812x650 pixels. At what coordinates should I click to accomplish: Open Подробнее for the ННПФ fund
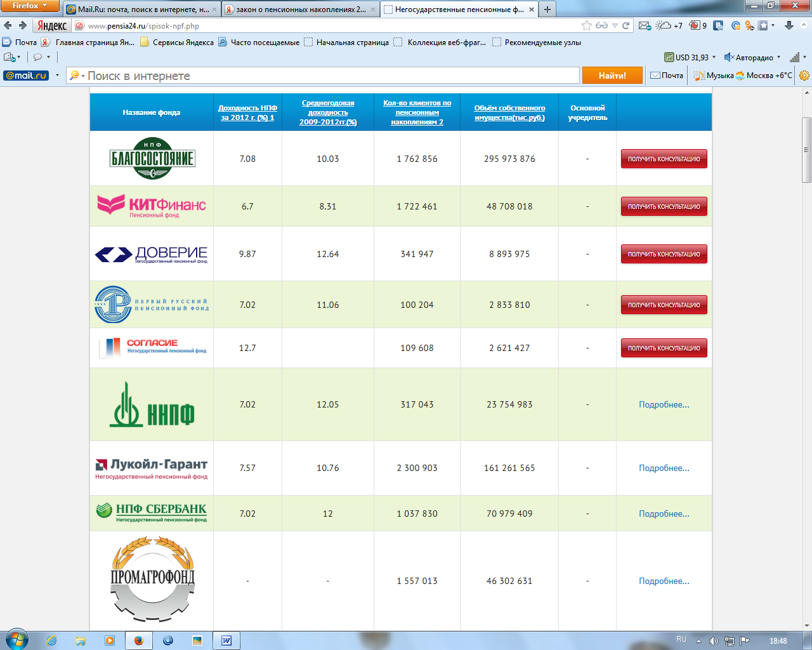(664, 404)
